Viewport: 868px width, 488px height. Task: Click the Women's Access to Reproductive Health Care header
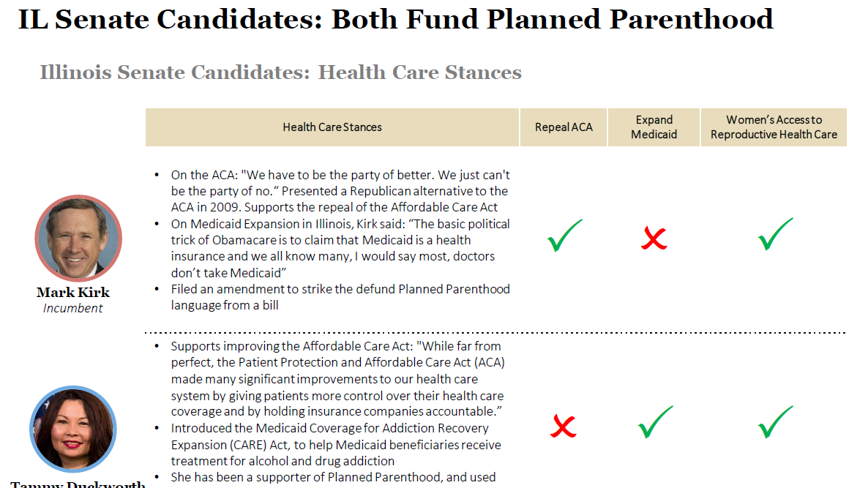click(x=774, y=127)
